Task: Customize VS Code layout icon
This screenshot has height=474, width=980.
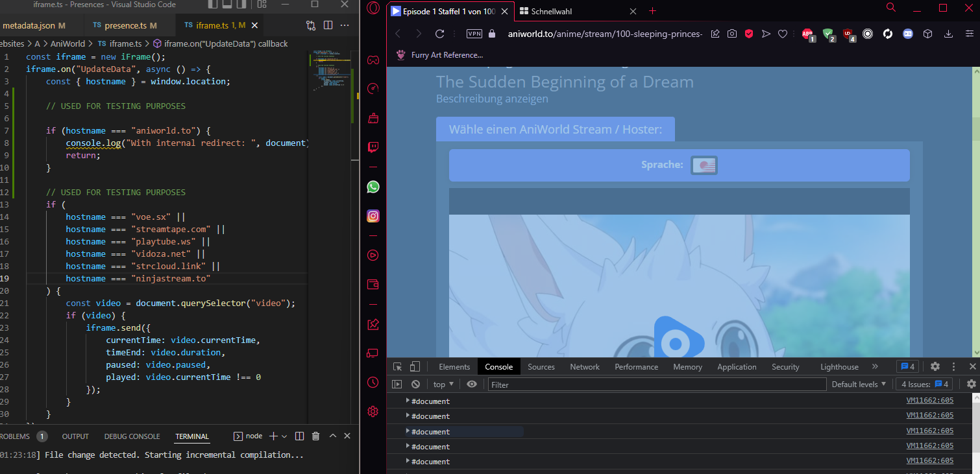Action: tap(262, 5)
